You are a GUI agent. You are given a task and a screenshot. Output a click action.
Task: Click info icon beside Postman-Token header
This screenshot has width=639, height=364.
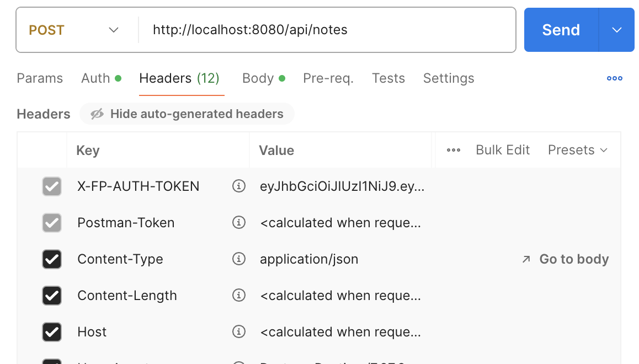[x=238, y=223]
